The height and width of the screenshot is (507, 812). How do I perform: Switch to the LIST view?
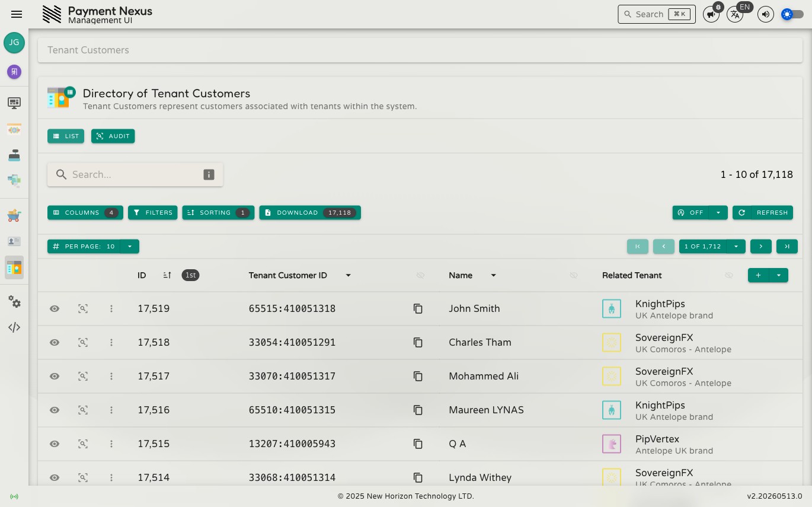point(66,136)
